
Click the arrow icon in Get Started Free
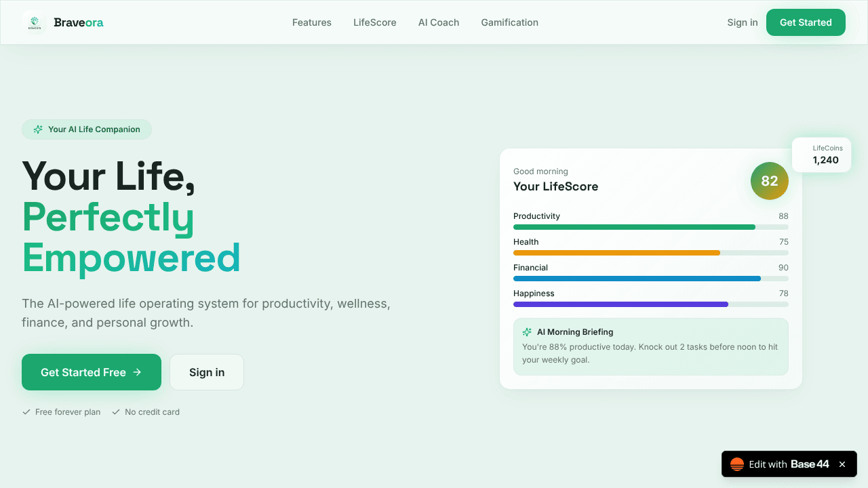coord(137,372)
